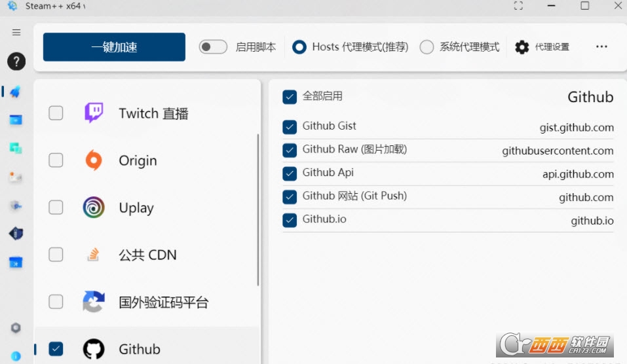Click the 一键加速 button
627x364 pixels.
click(x=115, y=47)
